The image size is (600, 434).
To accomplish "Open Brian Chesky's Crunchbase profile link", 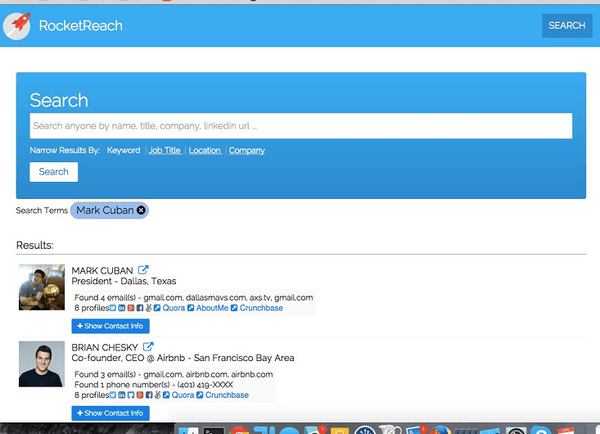I will 227,395.
